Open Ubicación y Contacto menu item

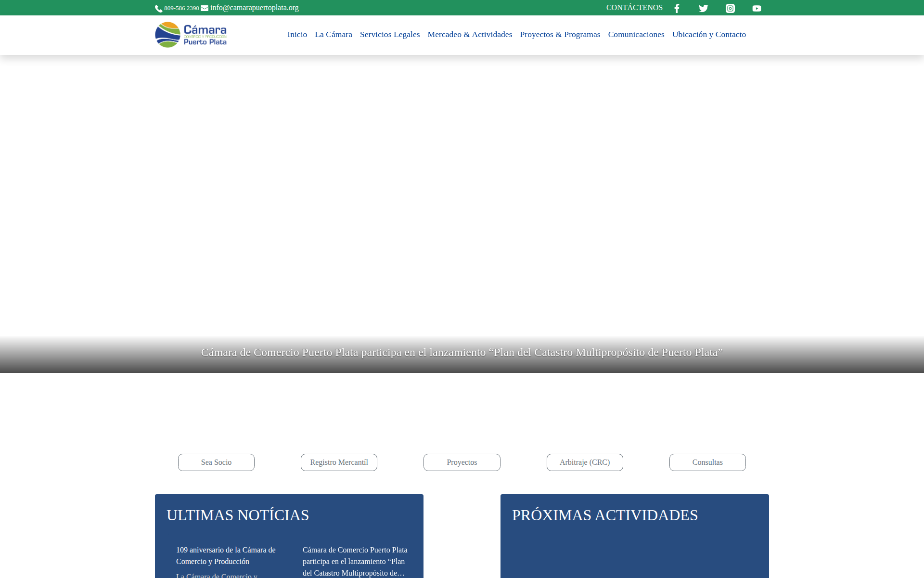(x=709, y=35)
